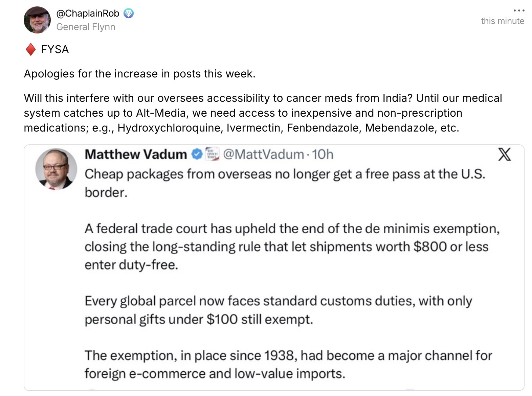
Task: Click Matthew Vadum's profile picture
Action: pos(56,169)
